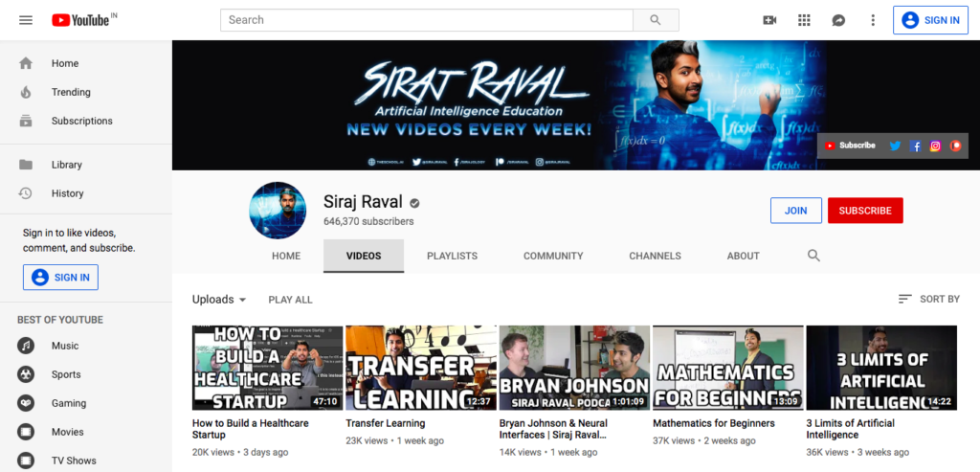
Task: Click '3 Limits of Artificial Intelligence' title
Action: (850, 429)
